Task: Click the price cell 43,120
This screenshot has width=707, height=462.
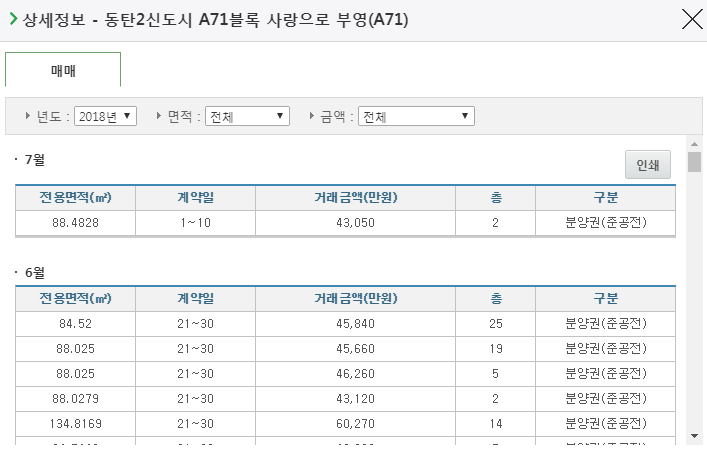Action: (x=355, y=398)
